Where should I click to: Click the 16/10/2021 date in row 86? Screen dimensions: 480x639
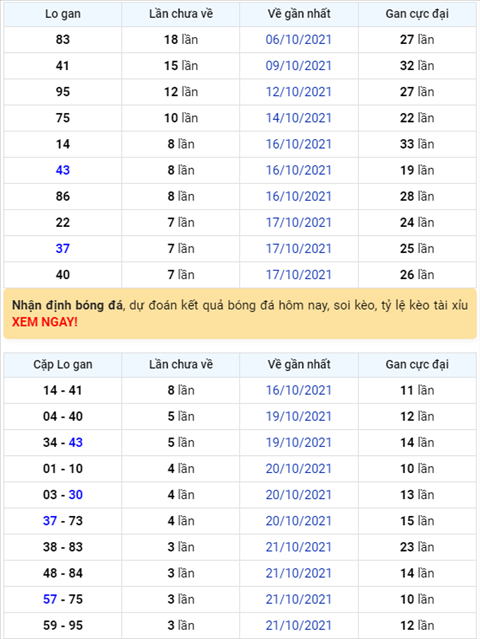click(x=299, y=196)
